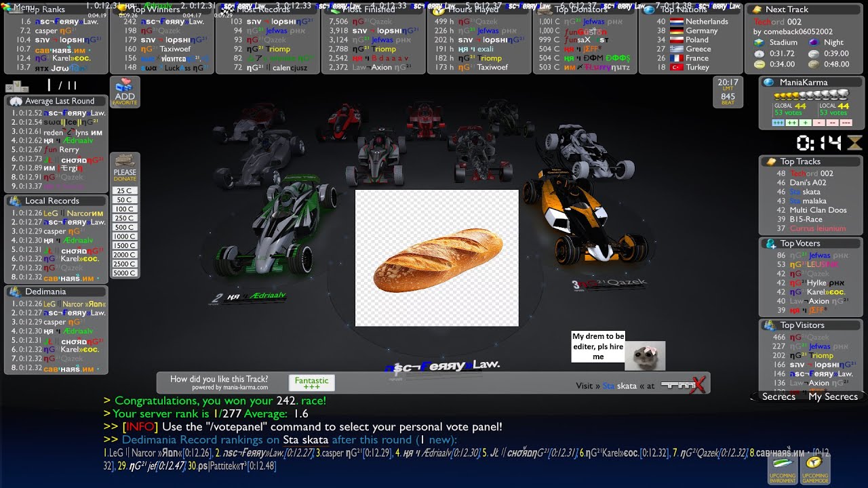Viewport: 868px width, 488px height.
Task: Click the Hours Played clock icon
Action: click(438, 9)
